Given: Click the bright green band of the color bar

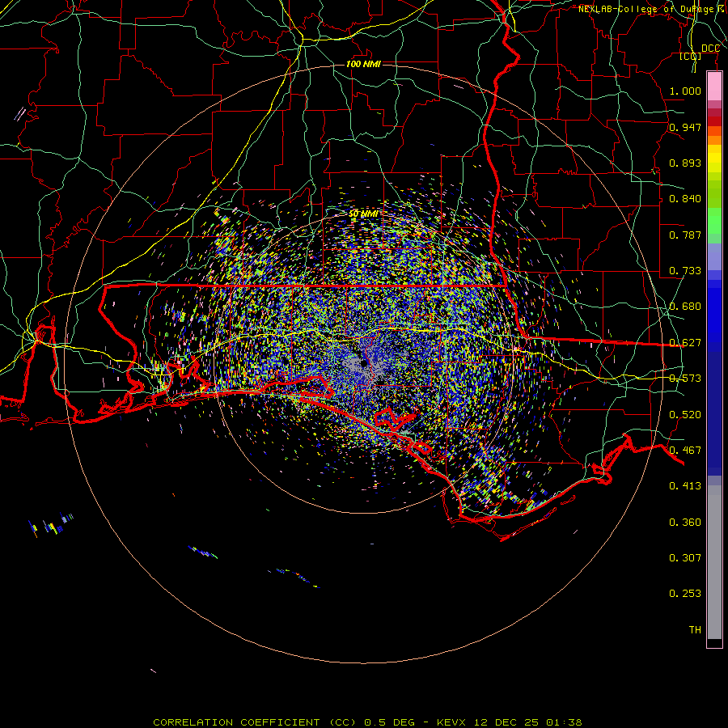Looking at the screenshot, I should [x=714, y=221].
